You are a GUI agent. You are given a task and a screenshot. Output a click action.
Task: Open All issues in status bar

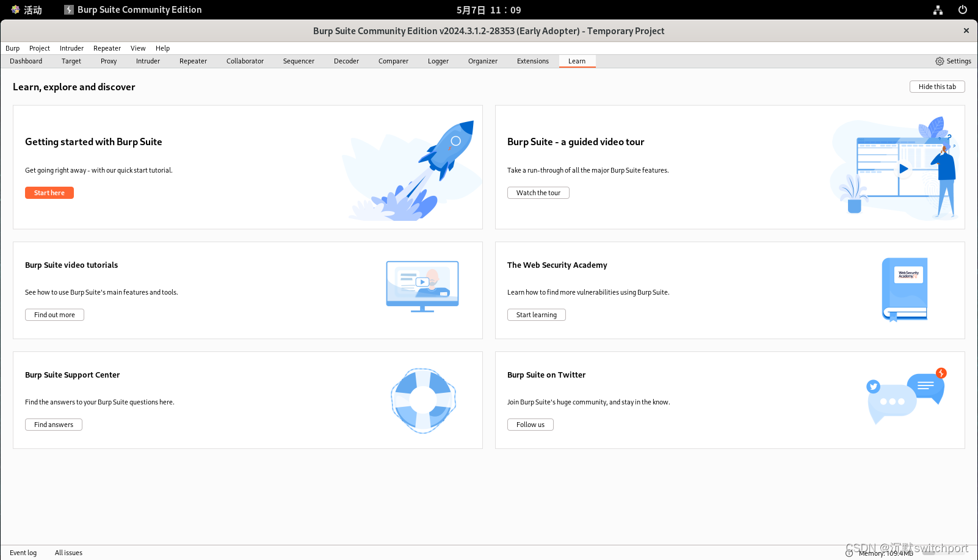pyautogui.click(x=68, y=553)
